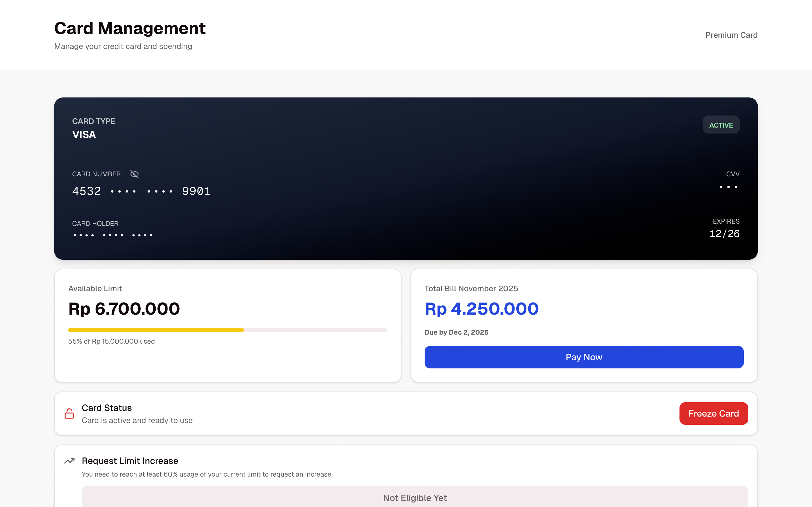
Task: Click the masked card holder name
Action: [x=113, y=235]
